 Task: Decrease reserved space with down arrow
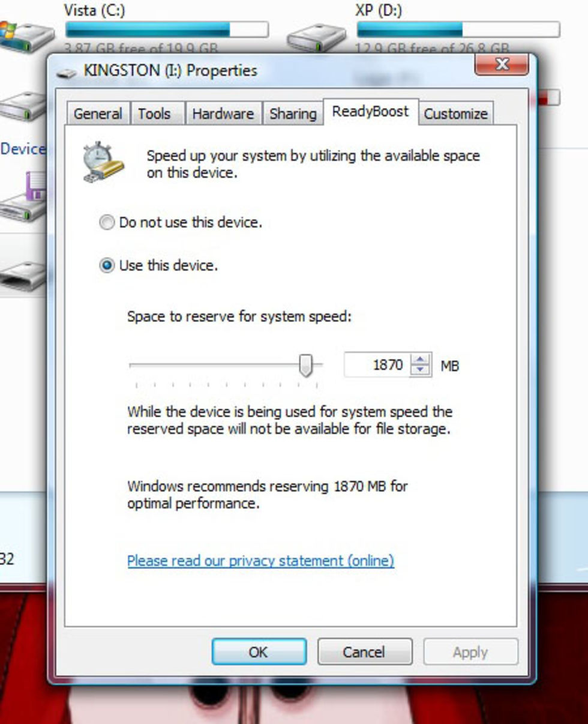click(x=421, y=370)
